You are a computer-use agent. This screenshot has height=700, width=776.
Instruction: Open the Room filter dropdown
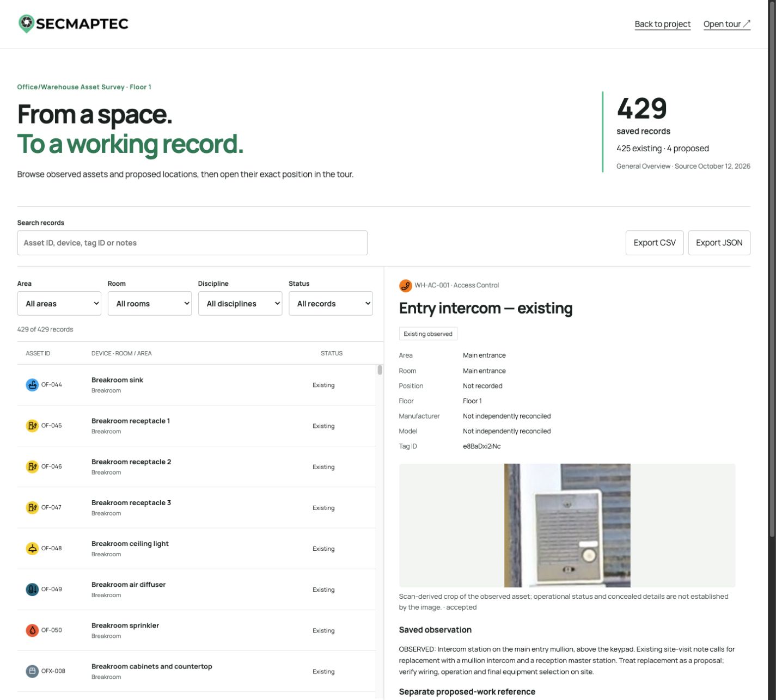click(x=150, y=303)
